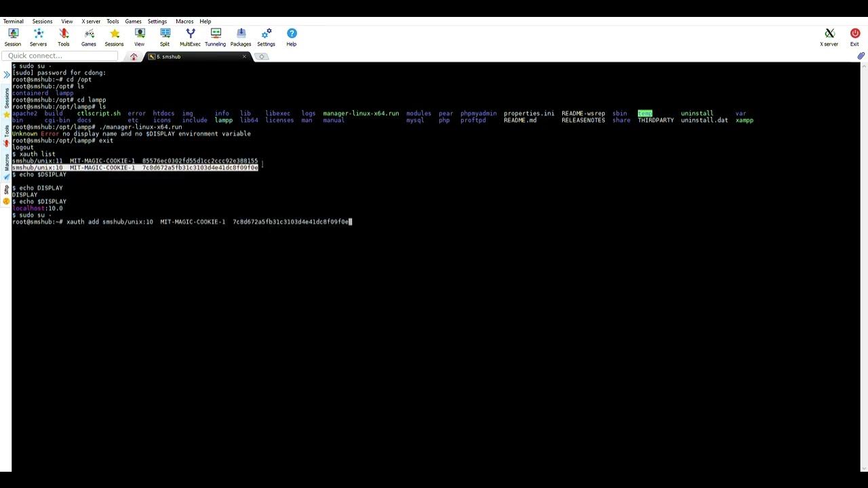
Task: Click the 'xauth add' command line
Action: click(182, 222)
